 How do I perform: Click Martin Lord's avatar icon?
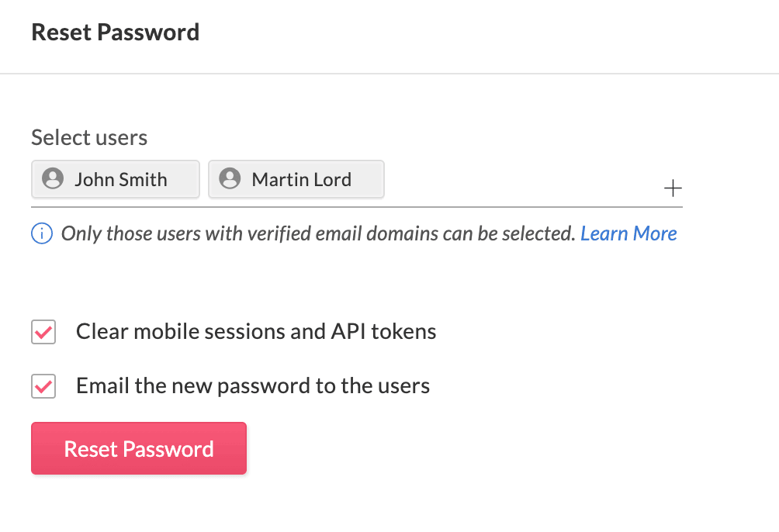click(x=230, y=179)
